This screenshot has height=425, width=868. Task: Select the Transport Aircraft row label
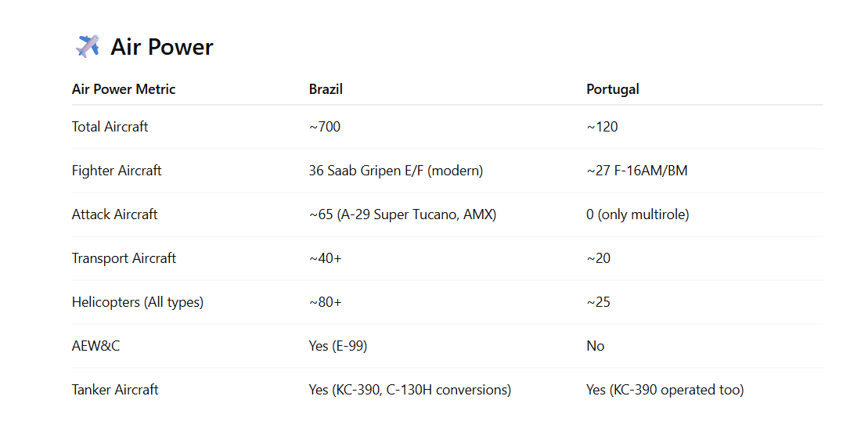click(124, 258)
